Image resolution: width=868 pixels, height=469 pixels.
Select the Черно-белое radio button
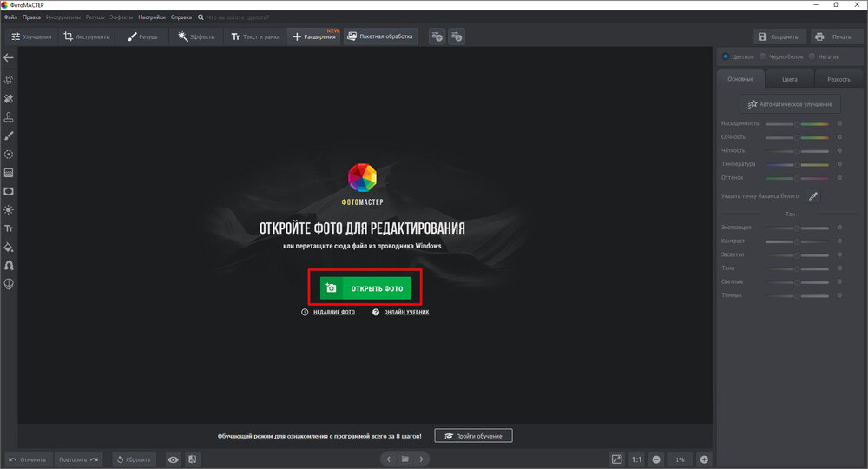(x=762, y=56)
